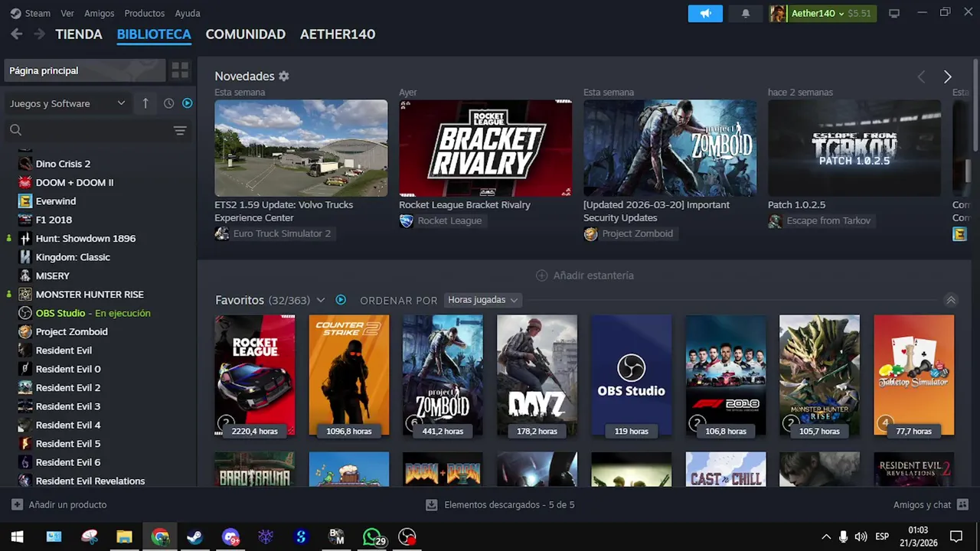Open the Ayuda menu

coord(188,13)
